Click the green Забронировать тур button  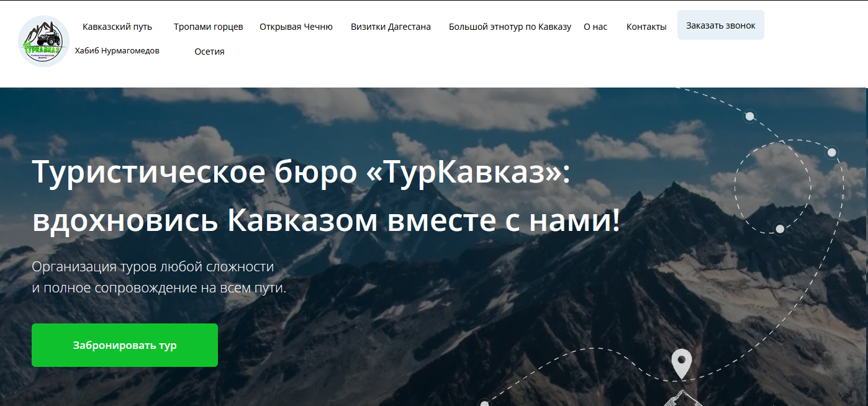click(125, 345)
